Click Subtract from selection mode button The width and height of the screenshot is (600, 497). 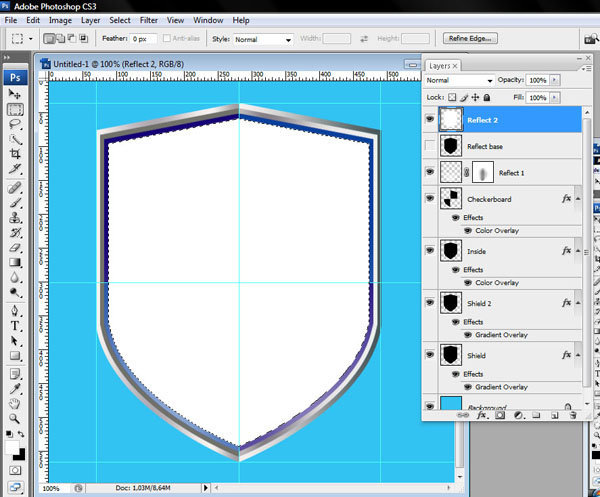(x=72, y=38)
